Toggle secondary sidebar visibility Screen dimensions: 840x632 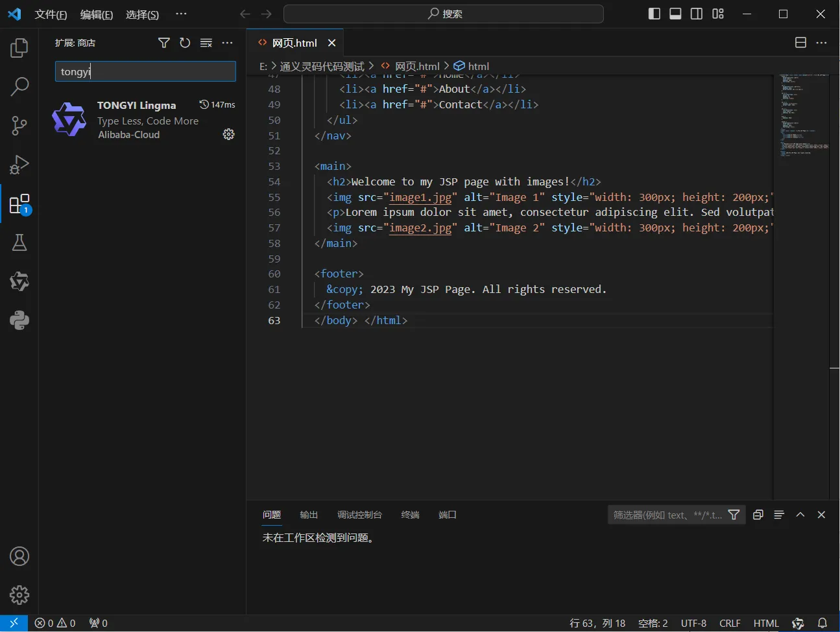(x=697, y=14)
